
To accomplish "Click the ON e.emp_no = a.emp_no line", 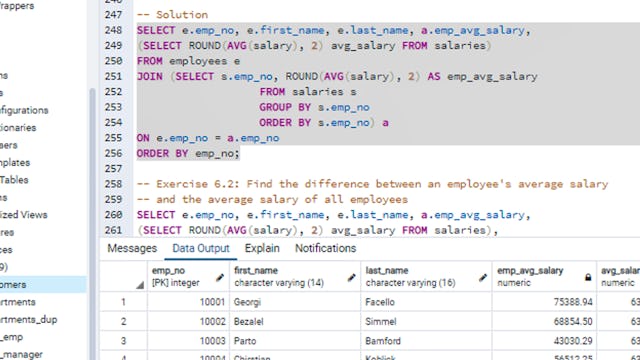I will pos(208,138).
